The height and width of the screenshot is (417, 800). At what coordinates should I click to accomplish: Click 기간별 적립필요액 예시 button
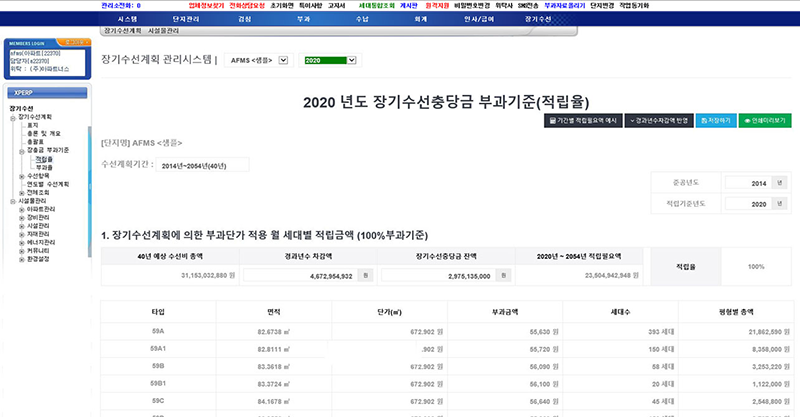click(580, 120)
